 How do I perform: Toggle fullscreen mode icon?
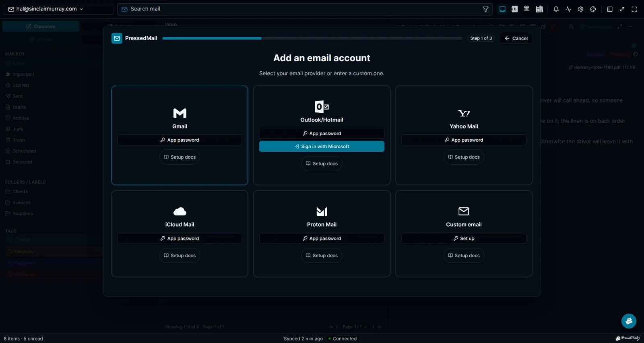(x=634, y=9)
